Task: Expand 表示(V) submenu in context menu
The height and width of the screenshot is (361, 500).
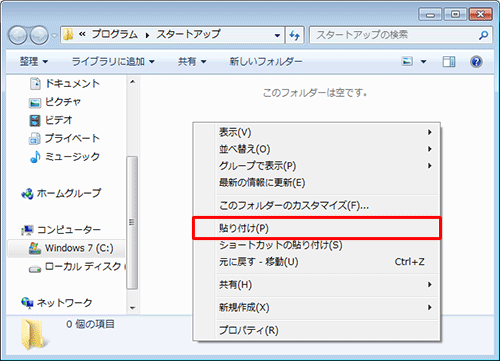Action: [x=317, y=132]
